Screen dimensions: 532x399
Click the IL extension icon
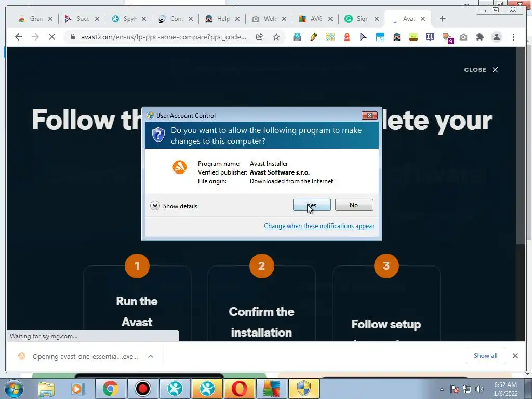[430, 37]
